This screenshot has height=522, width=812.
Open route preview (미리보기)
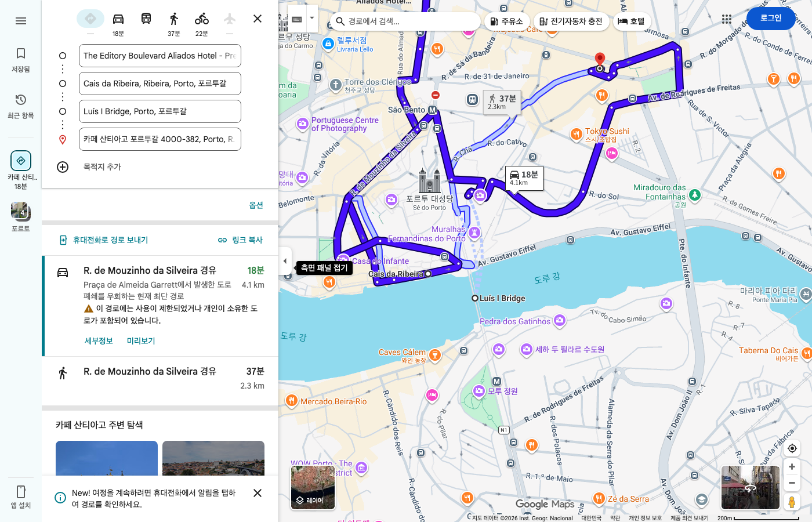click(x=141, y=341)
